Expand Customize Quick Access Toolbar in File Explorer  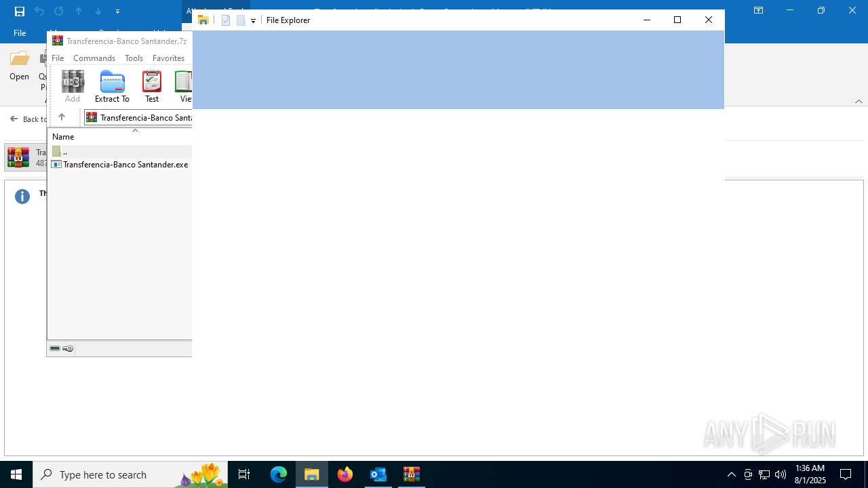(x=253, y=20)
